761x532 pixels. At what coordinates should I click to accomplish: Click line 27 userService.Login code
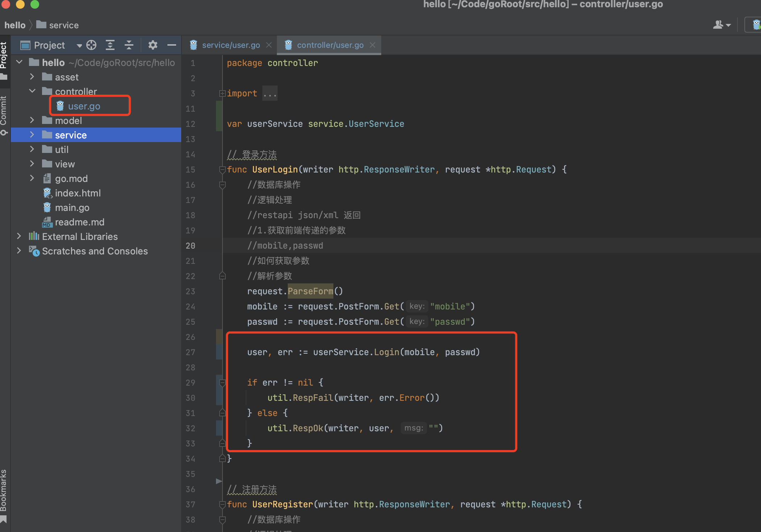(x=363, y=352)
